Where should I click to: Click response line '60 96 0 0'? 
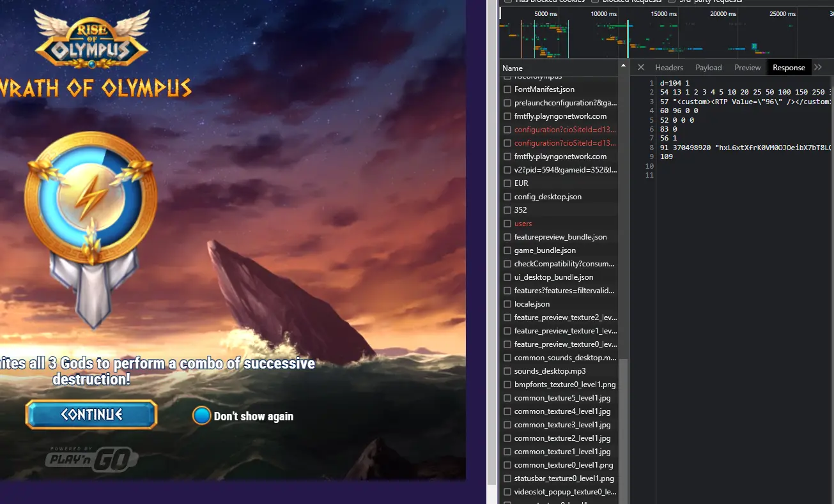click(x=679, y=111)
